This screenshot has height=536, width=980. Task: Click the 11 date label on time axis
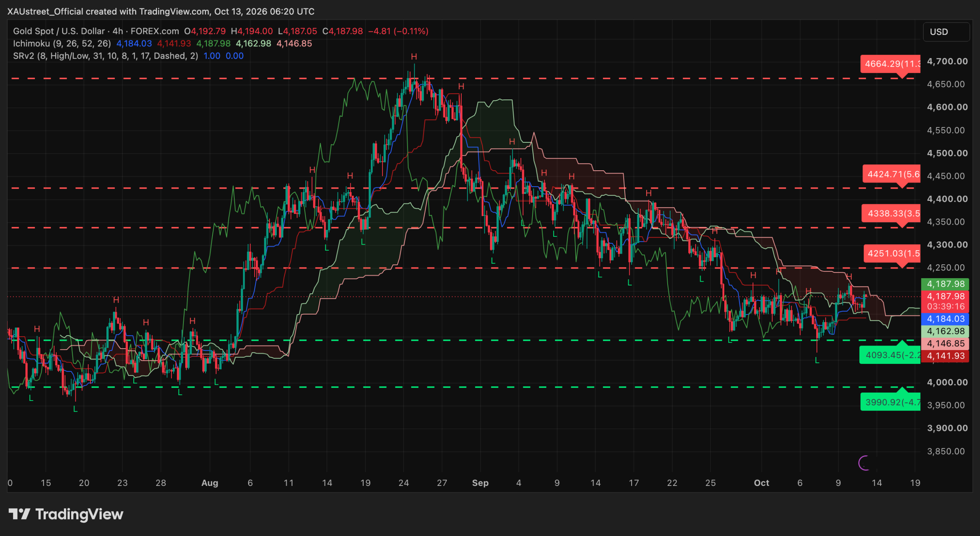pyautogui.click(x=288, y=483)
